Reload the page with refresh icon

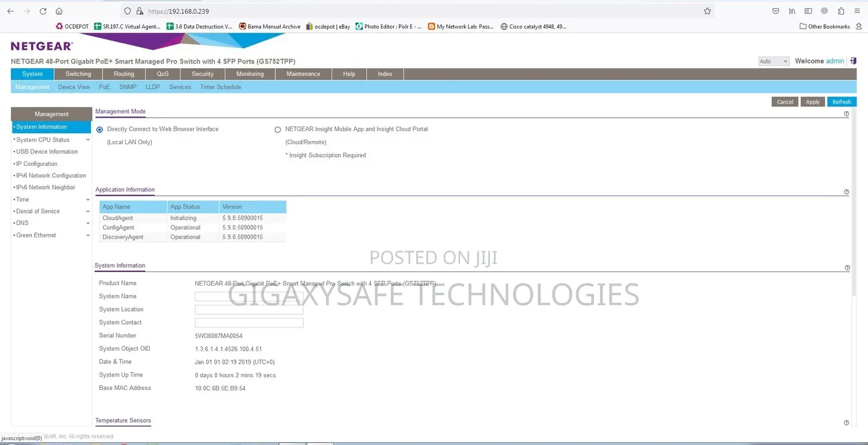point(43,11)
